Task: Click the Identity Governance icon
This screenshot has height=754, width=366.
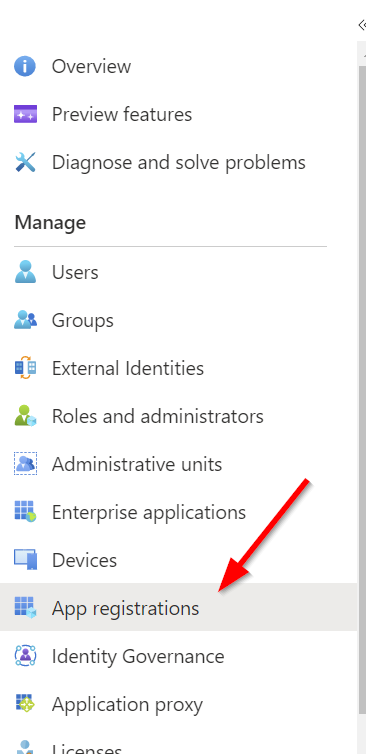Action: 25,656
